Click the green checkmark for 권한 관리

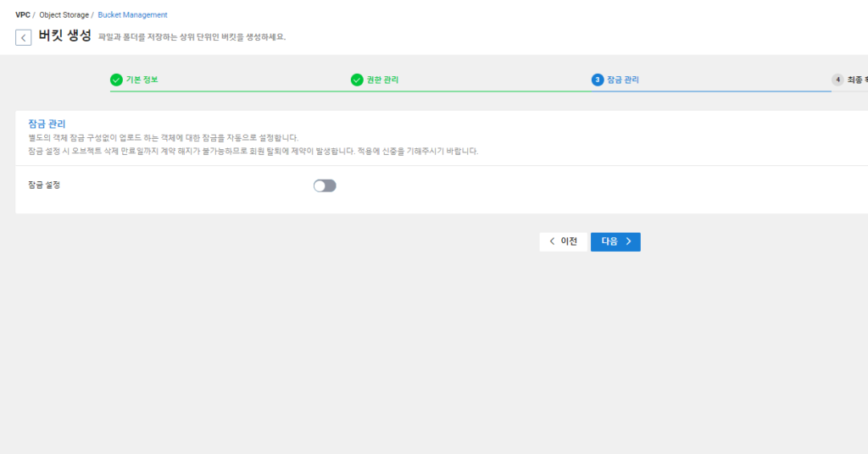click(x=357, y=80)
